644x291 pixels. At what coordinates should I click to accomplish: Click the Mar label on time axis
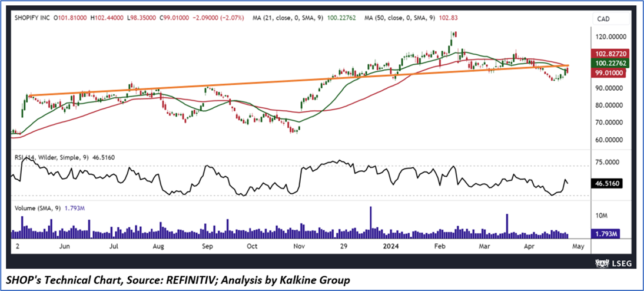(486, 247)
